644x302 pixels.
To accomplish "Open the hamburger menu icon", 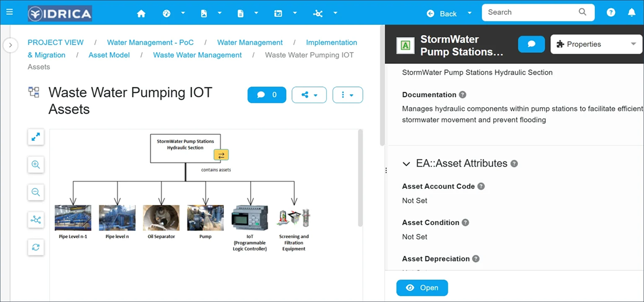I will click(x=10, y=12).
